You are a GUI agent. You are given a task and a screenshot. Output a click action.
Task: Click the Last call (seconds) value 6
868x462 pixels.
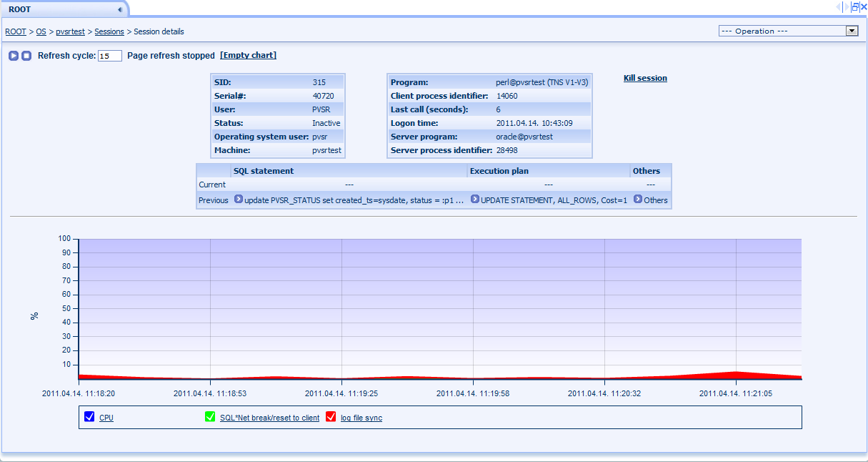coord(498,109)
